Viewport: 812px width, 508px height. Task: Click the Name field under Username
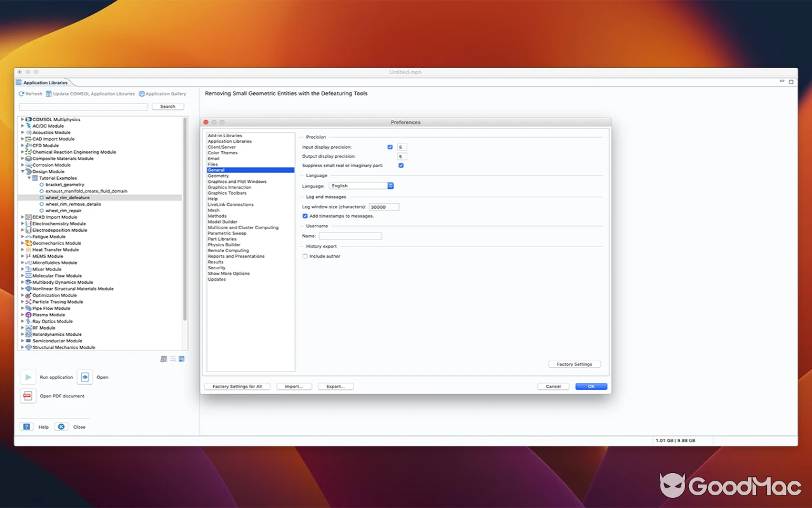[350, 236]
